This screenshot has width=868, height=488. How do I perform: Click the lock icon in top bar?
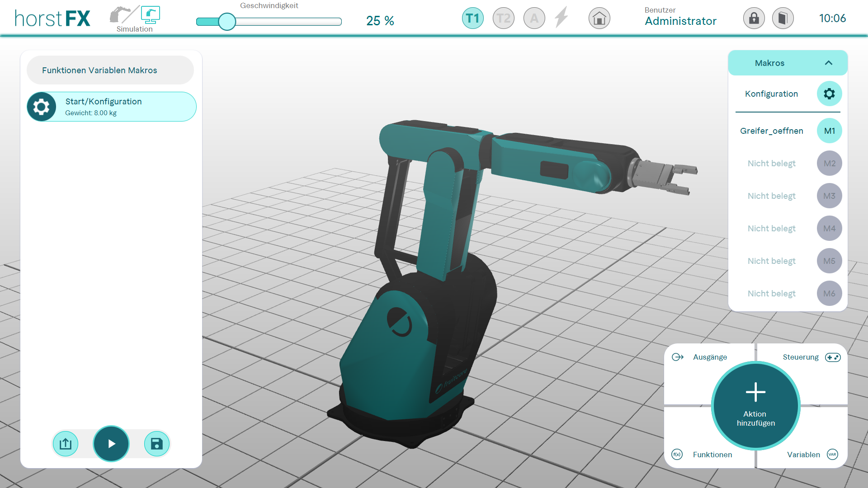pos(754,19)
